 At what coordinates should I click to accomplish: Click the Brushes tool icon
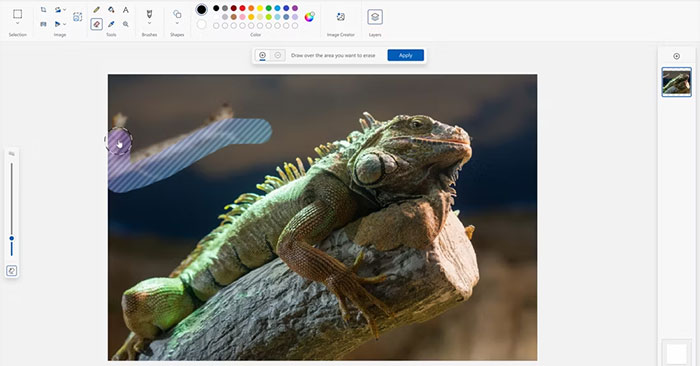pos(149,14)
